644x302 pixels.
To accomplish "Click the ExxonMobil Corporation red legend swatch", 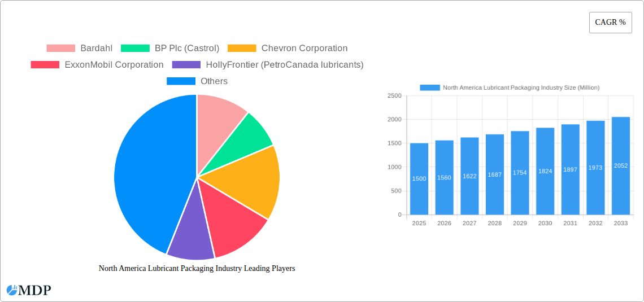I will point(45,65).
